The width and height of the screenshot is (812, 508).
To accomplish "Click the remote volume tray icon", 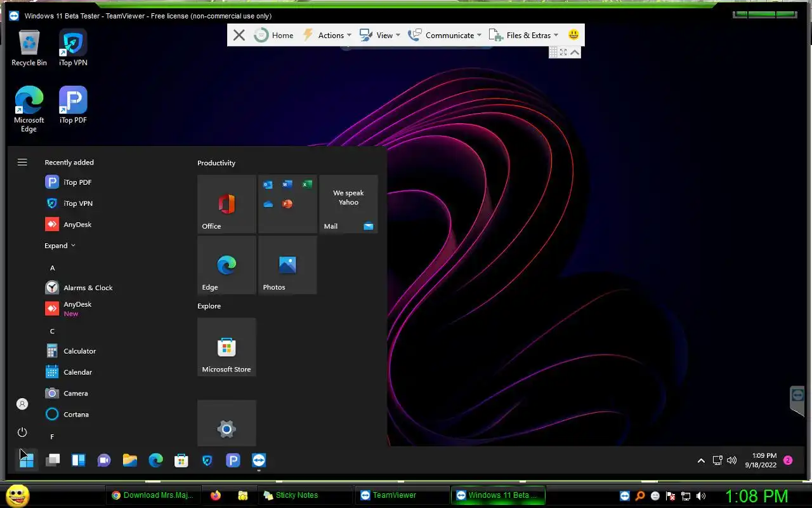I will [731, 460].
